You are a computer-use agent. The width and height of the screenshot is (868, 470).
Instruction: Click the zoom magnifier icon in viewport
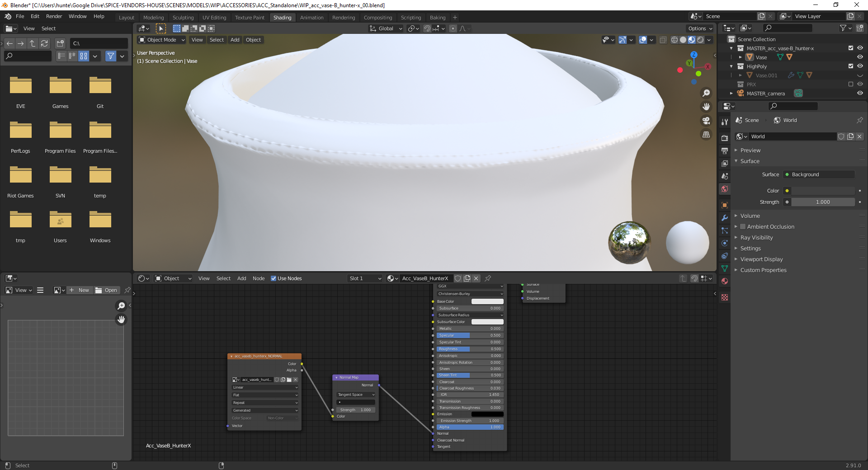pos(706,93)
